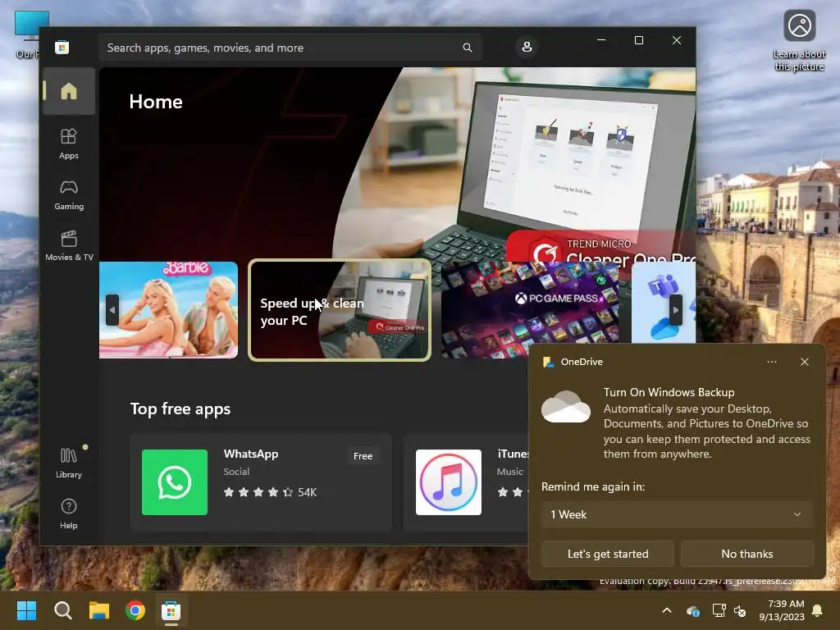Click the Free button for WhatsApp

(x=363, y=456)
